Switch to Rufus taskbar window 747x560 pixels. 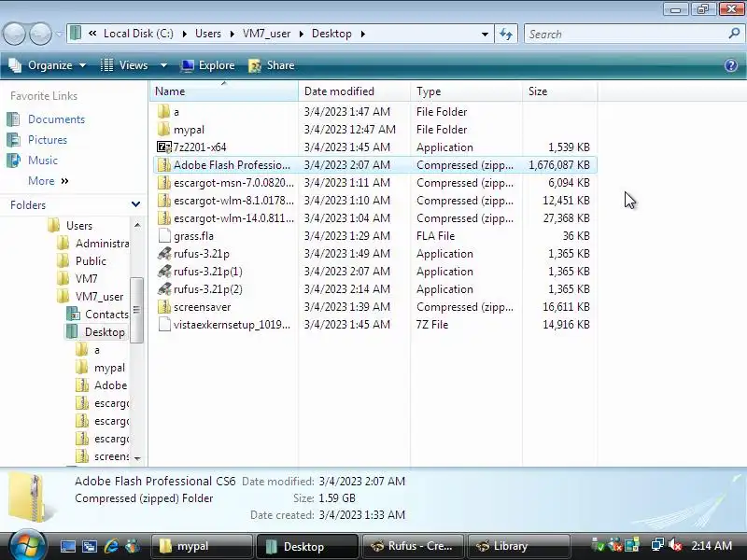tap(413, 546)
